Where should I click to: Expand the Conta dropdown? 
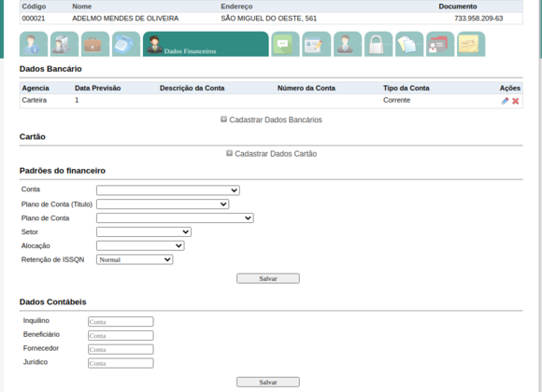[168, 190]
